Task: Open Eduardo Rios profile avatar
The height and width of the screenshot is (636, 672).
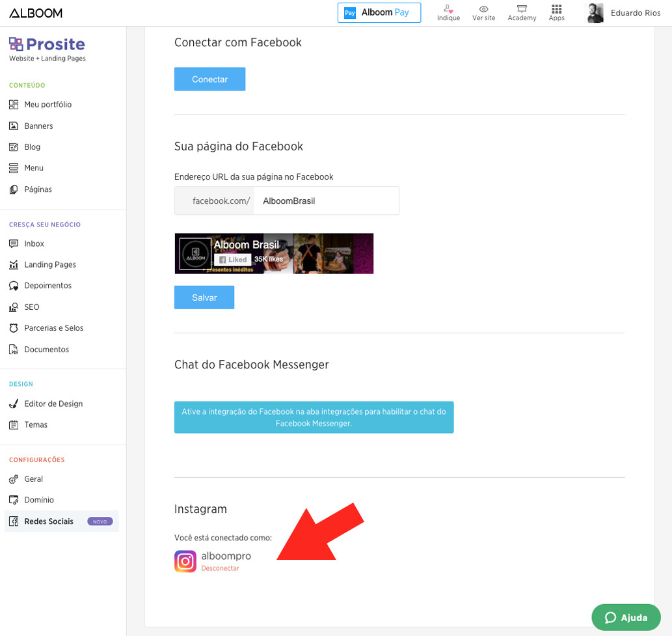Action: pos(595,13)
